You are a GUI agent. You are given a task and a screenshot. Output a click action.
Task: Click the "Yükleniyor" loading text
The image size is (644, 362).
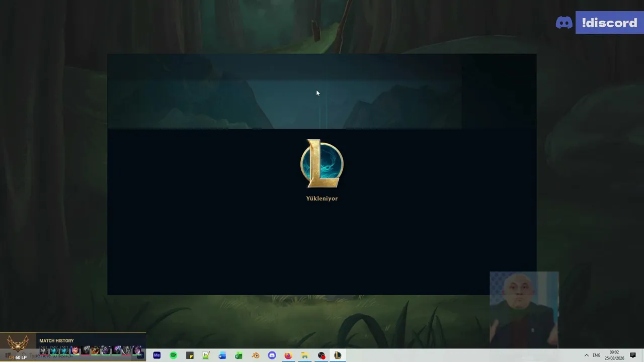pos(322,199)
